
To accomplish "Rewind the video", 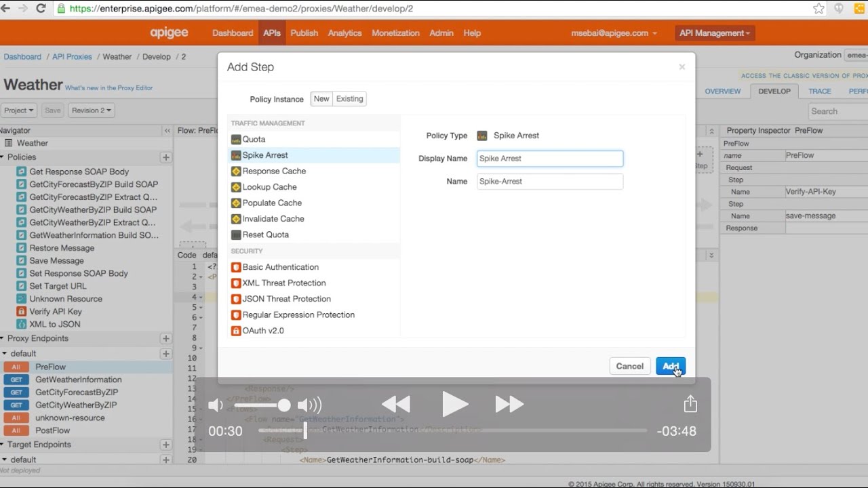I will (x=396, y=405).
